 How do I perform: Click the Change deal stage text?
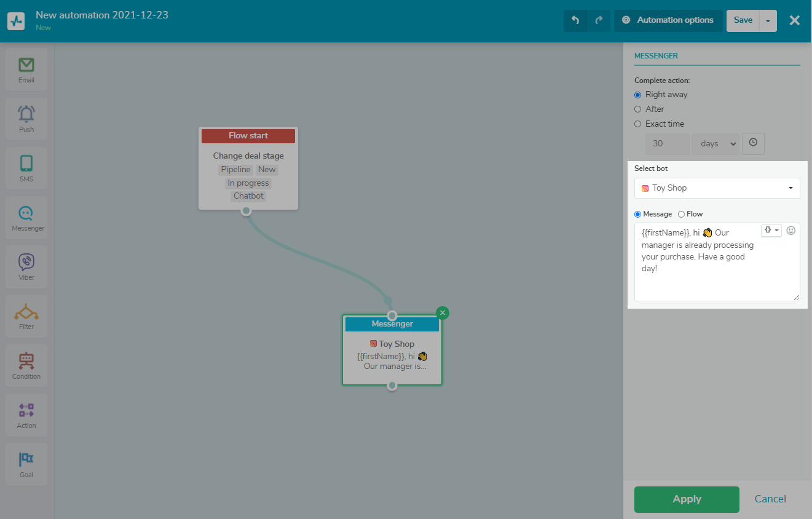tap(248, 156)
